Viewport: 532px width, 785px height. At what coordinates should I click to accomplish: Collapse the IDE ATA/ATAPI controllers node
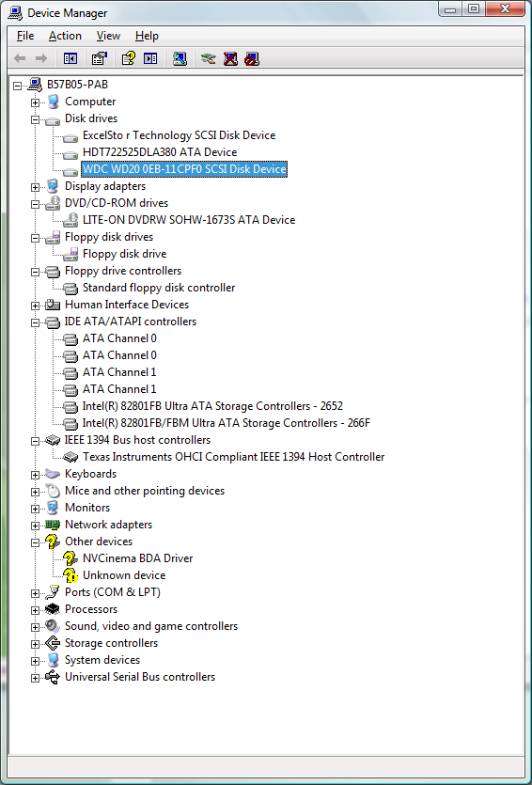pos(35,322)
